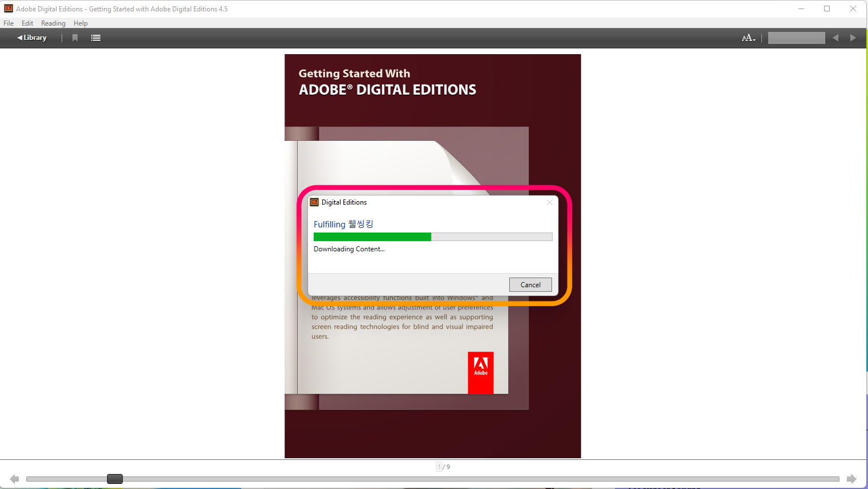Open the table of contents panel icon
The width and height of the screenshot is (868, 489).
pyautogui.click(x=96, y=38)
